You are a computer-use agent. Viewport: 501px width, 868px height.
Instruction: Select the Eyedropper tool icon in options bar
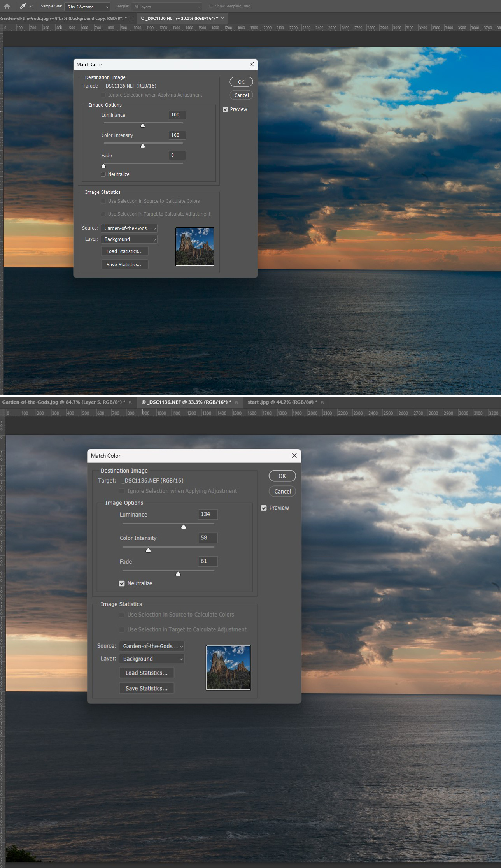click(x=23, y=6)
